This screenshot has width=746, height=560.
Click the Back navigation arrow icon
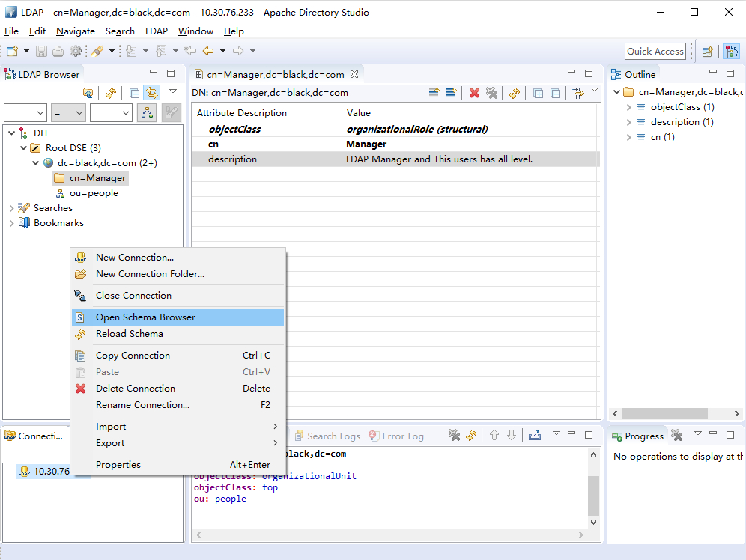pos(208,51)
